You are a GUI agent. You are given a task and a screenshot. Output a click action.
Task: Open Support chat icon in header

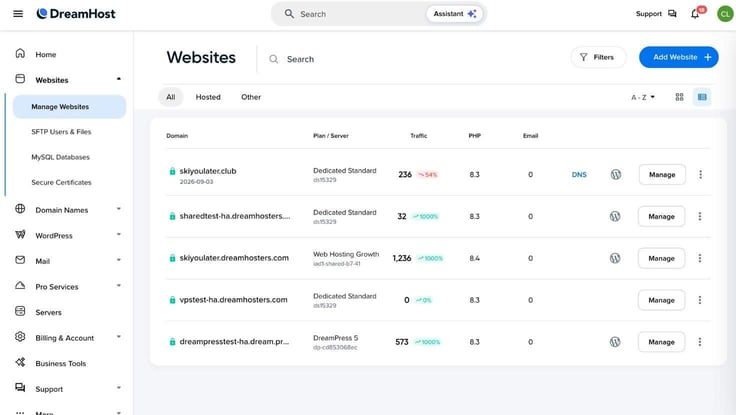pos(672,14)
